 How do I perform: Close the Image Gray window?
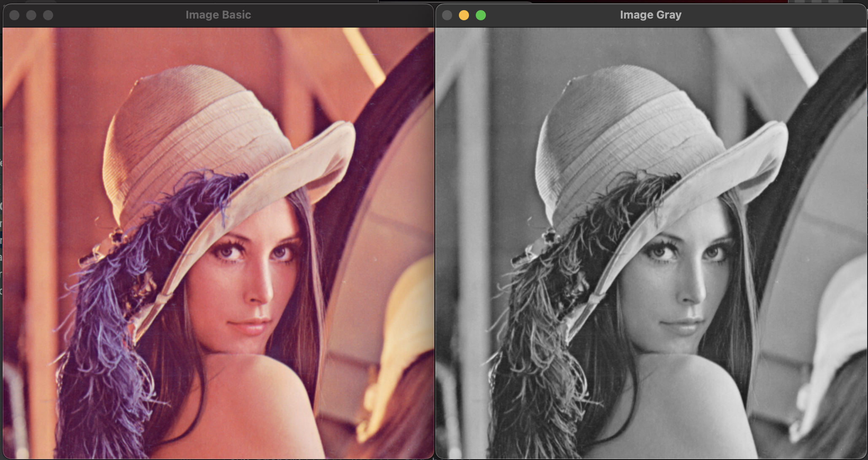point(447,15)
